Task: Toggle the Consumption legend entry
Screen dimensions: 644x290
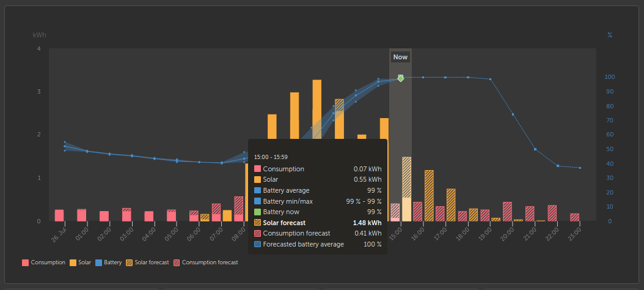Action: (43, 262)
